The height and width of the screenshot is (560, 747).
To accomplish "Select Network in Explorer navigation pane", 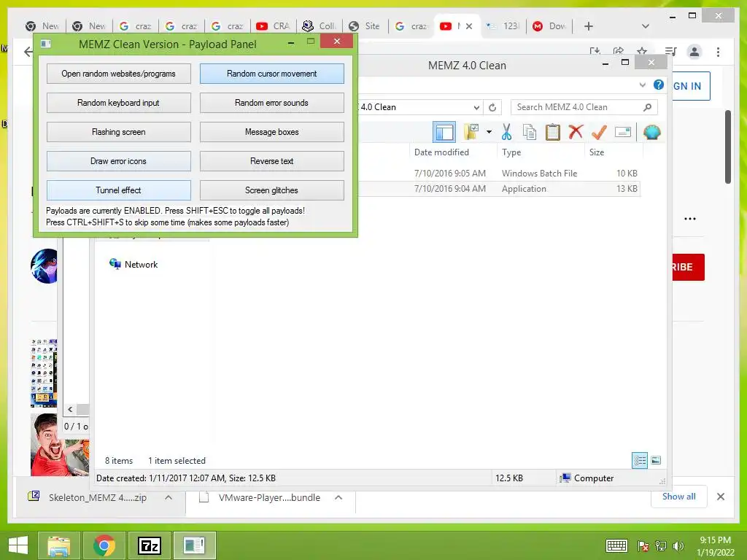I will (133, 264).
